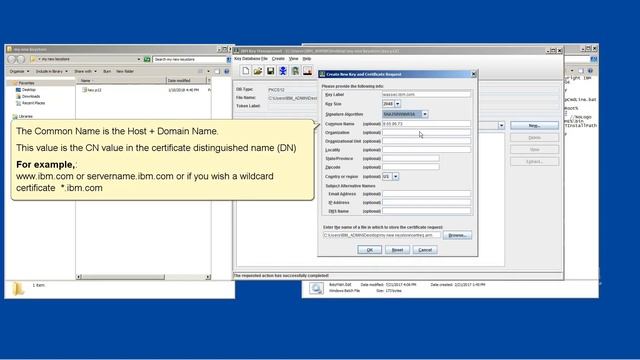Click the green refresh button in Explorer address bar
This screenshot has width=640, height=360.
147,60
